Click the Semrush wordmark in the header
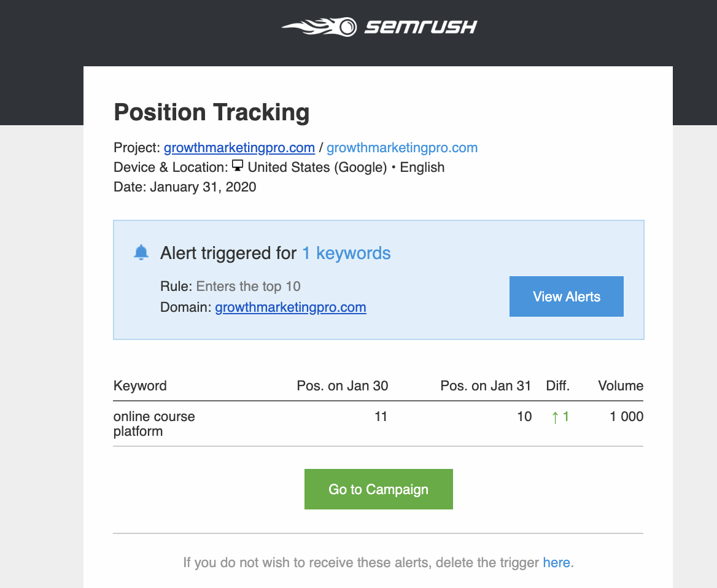 coord(421,27)
